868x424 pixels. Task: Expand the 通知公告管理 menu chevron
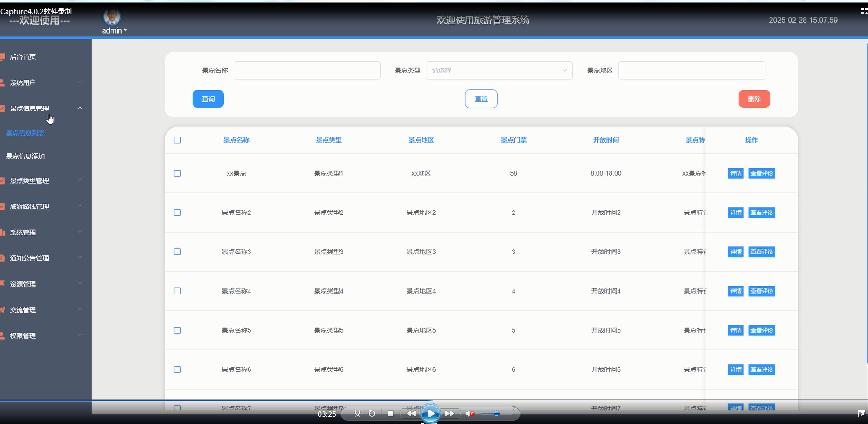point(80,257)
